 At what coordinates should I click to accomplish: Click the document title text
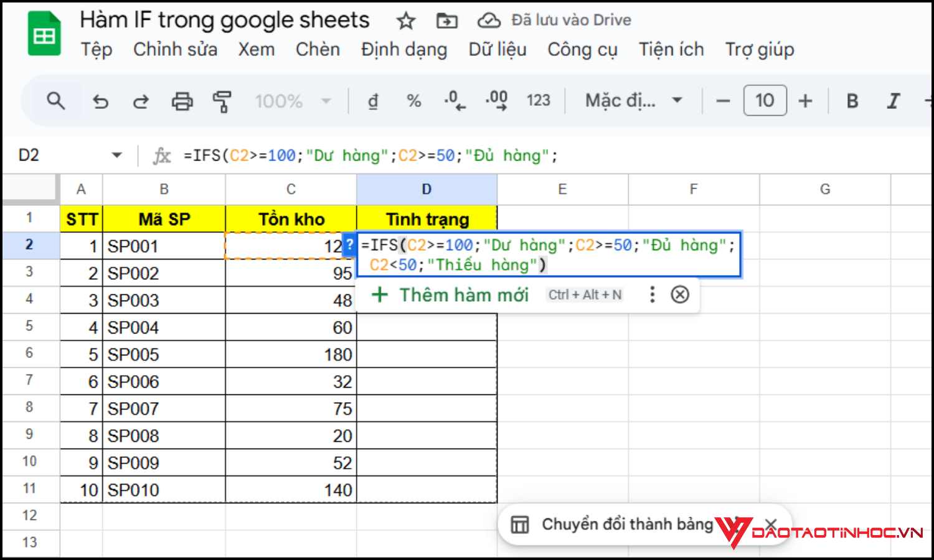[225, 21]
